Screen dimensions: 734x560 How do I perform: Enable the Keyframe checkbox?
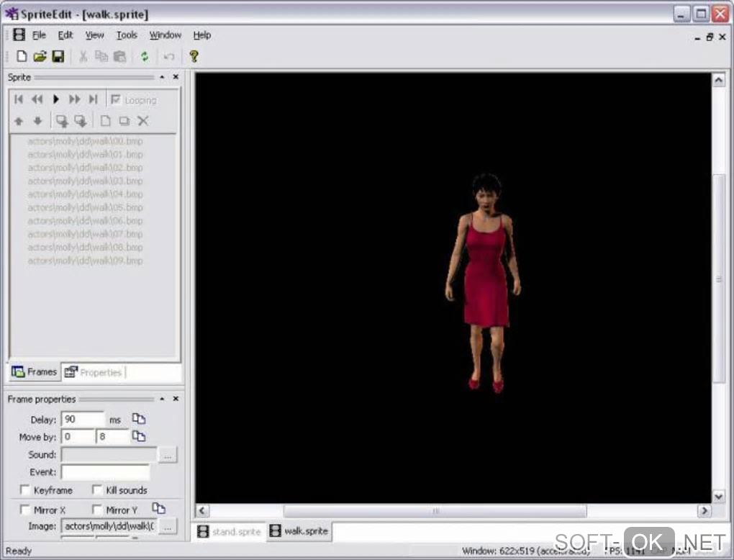pos(24,489)
